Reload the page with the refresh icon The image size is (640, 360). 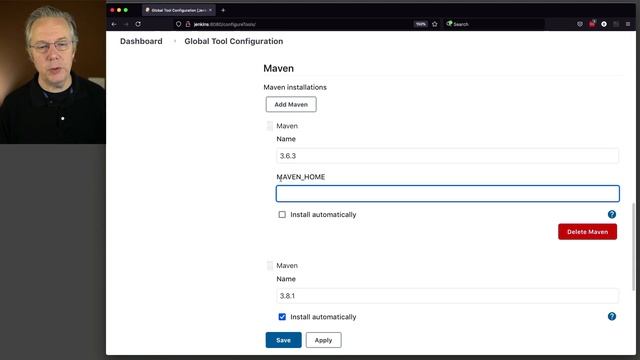138,24
